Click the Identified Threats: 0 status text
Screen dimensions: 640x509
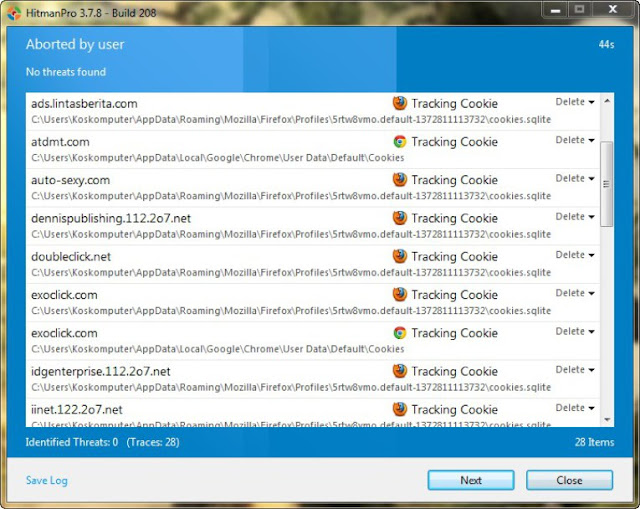[x=72, y=442]
